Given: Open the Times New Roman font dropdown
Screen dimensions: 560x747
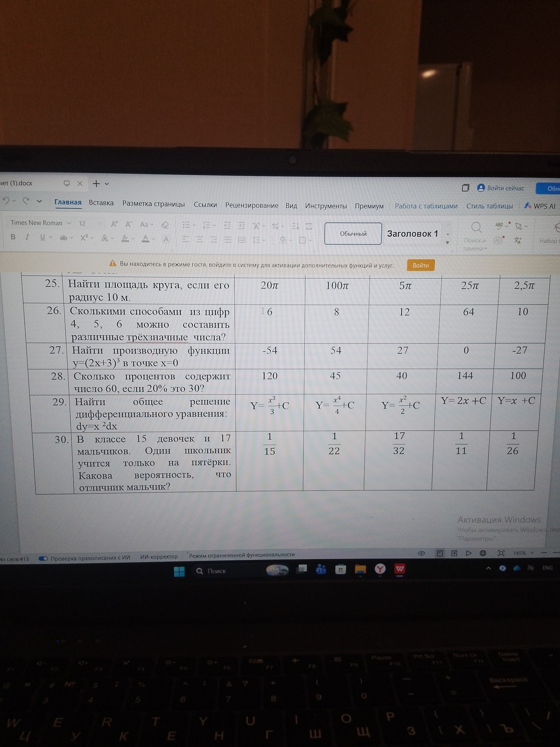Looking at the screenshot, I should [x=40, y=223].
